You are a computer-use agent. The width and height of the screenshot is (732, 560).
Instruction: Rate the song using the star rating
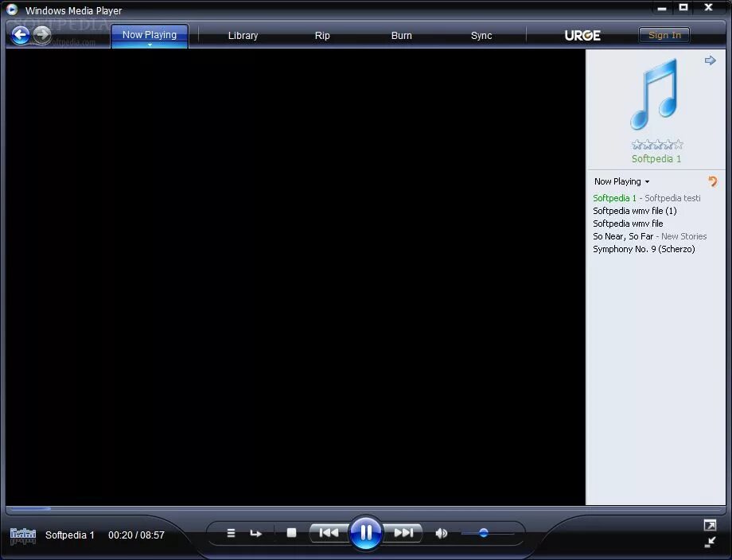tap(657, 145)
